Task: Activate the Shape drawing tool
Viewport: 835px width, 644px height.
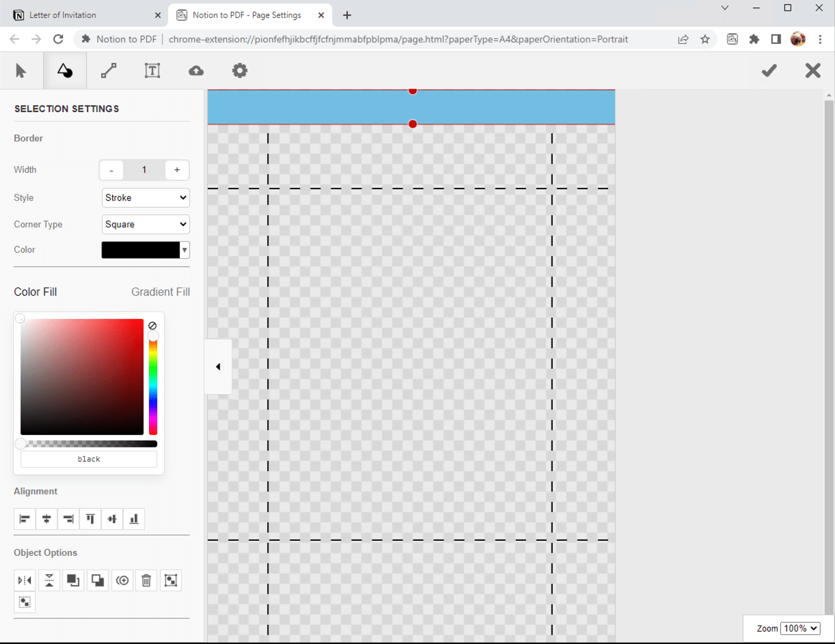Action: pyautogui.click(x=65, y=70)
